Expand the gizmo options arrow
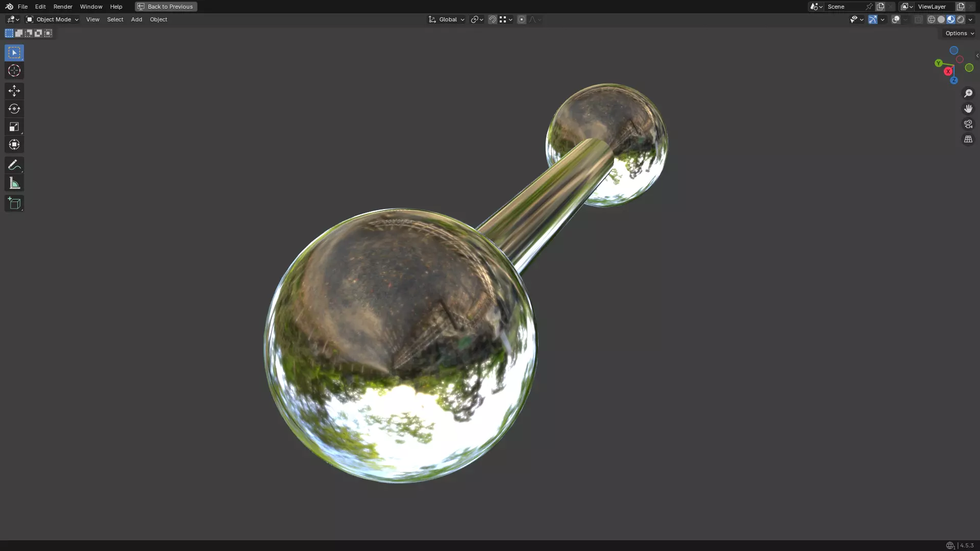 (883, 19)
